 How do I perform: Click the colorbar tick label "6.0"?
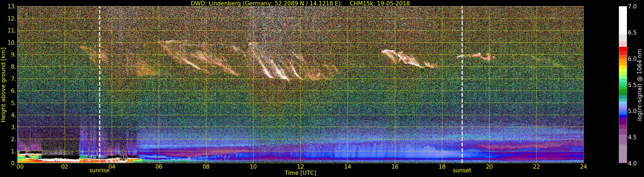coord(632,59)
